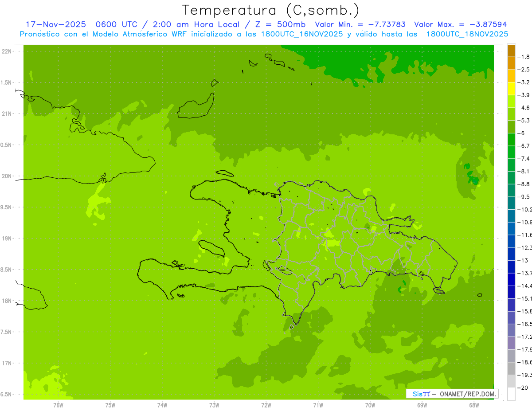Click the '-9.5' legend value
532x411 pixels.
coord(524,196)
